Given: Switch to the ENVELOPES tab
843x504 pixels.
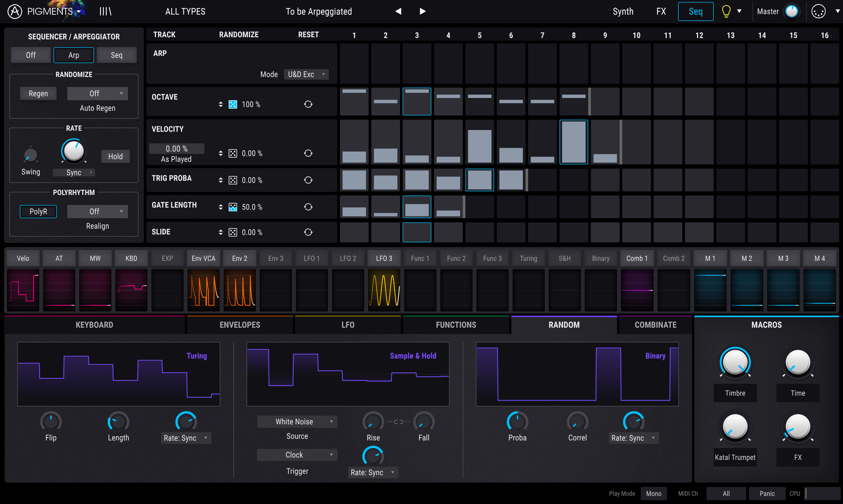Looking at the screenshot, I should 240,325.
